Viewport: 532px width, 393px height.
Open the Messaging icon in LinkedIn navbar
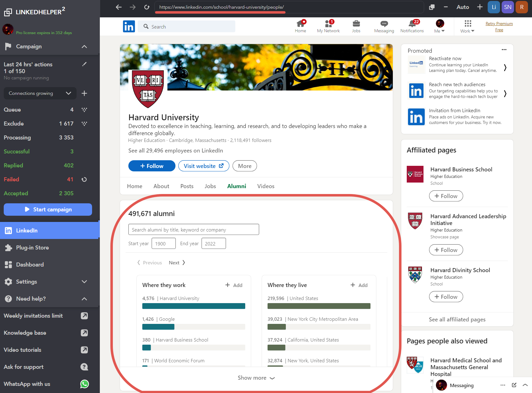384,24
